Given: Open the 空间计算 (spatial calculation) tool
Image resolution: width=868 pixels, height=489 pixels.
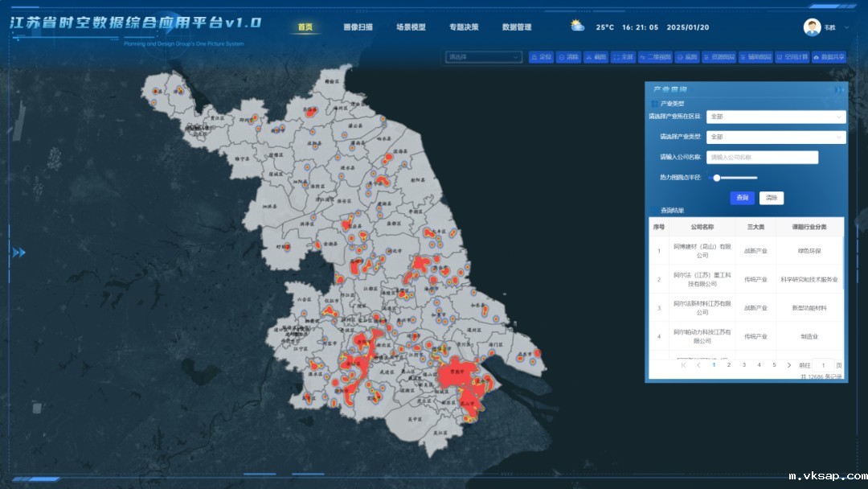Looking at the screenshot, I should [x=792, y=57].
